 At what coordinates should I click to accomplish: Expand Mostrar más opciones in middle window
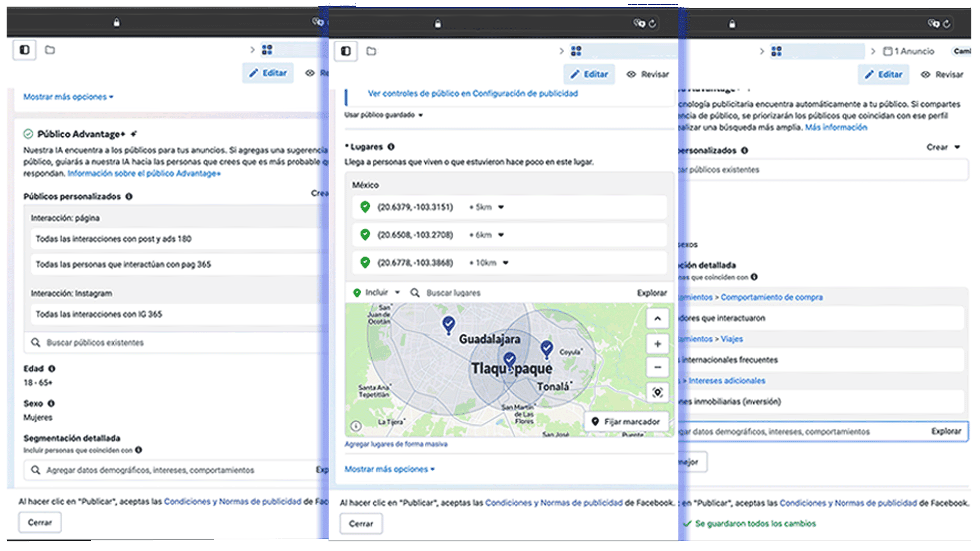[x=390, y=469]
